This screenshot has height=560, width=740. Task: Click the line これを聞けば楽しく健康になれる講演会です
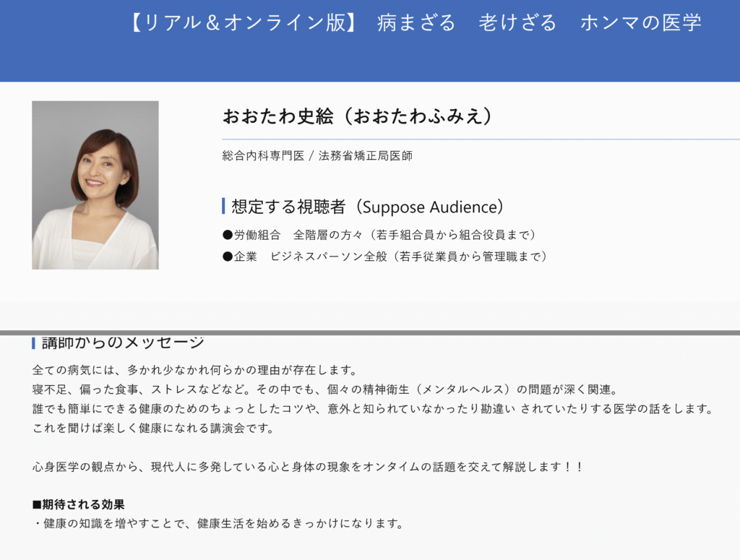(153, 428)
